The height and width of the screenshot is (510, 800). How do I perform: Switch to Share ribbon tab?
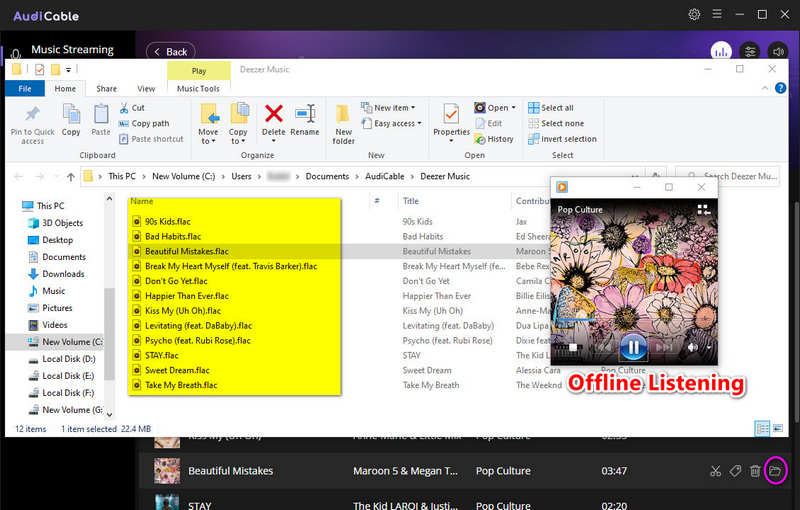click(106, 88)
